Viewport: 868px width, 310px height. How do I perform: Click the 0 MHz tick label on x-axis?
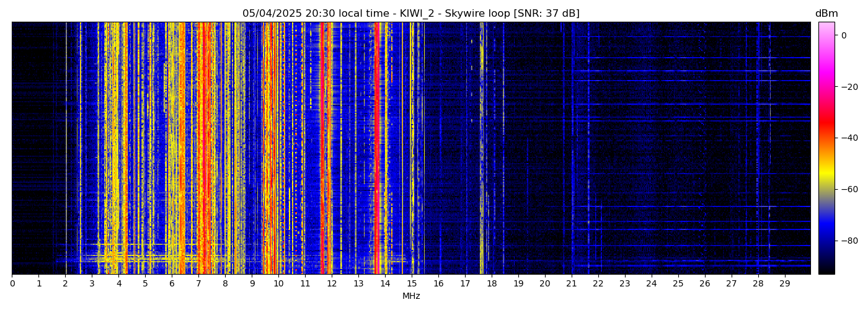(12, 284)
